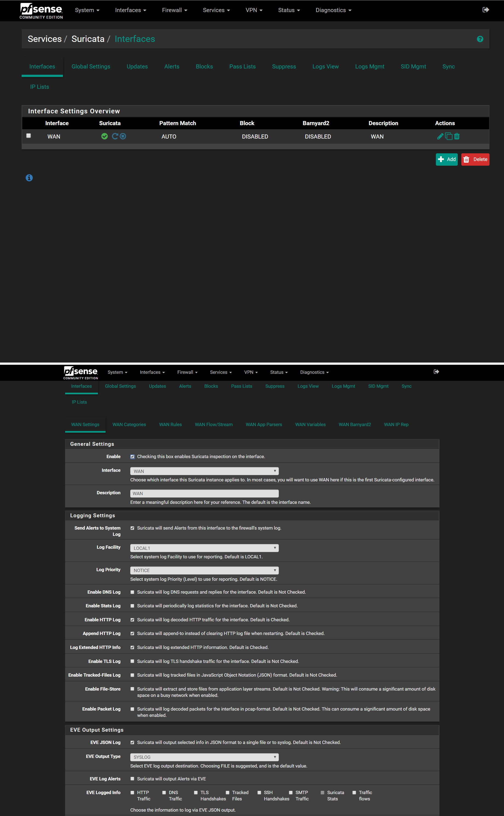504x816 pixels.
Task: Open the Pass Lists tab in top window
Action: 242,67
